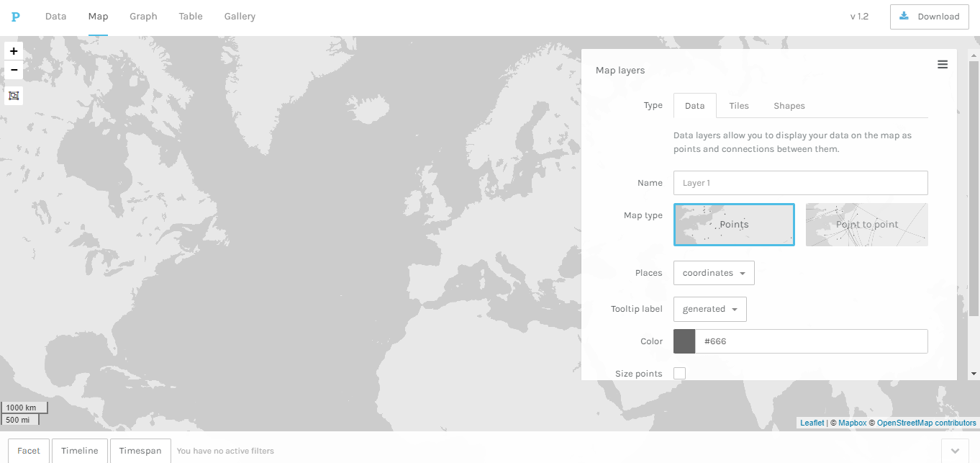The image size is (980, 463).
Task: Choose the Points map type
Action: tap(734, 225)
